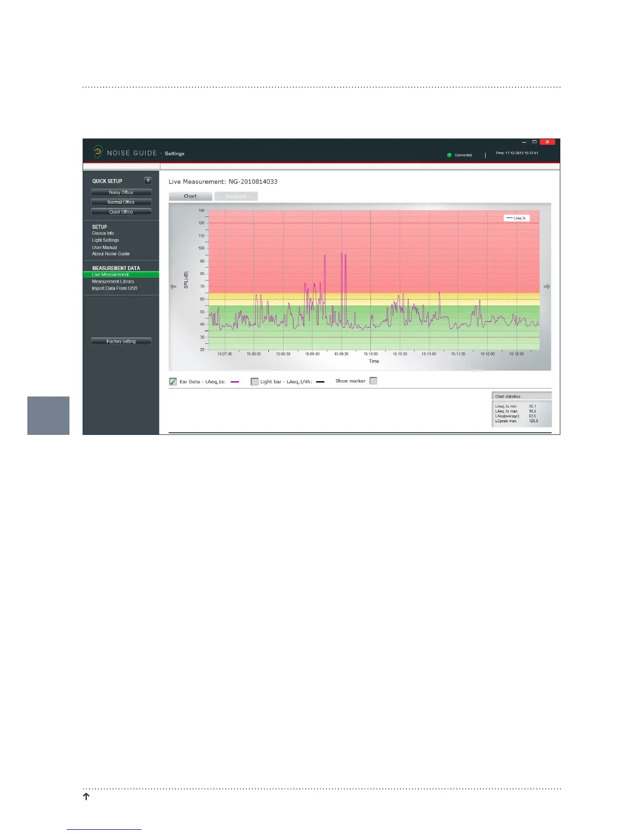Click the Noise Guide ear logo
The height and width of the screenshot is (834, 644).
point(98,152)
